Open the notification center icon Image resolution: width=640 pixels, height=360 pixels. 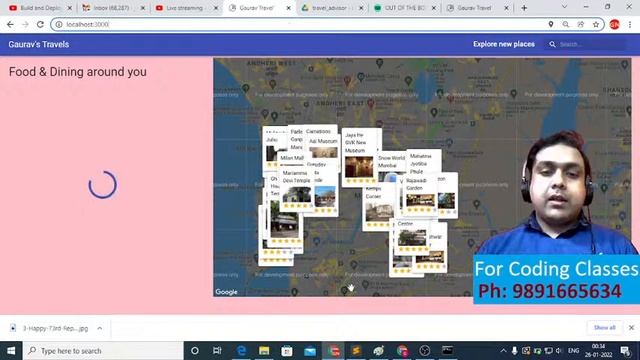tap(625, 351)
